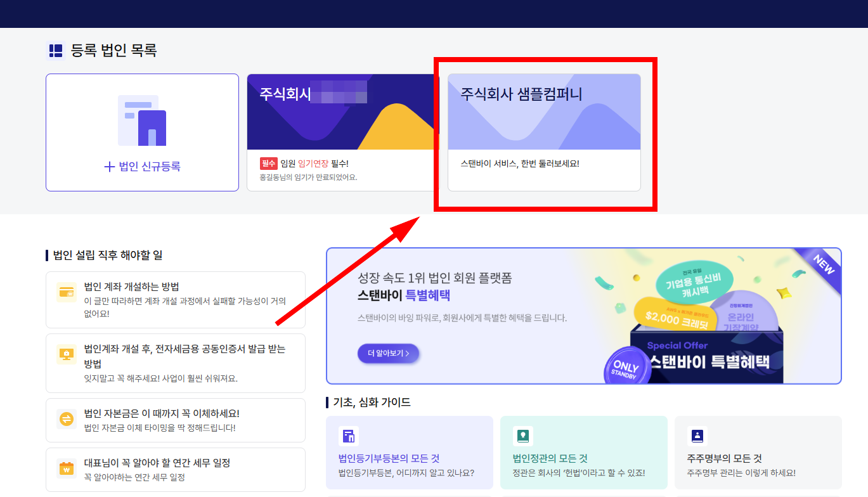Click the grid icon beside 등록 법인 목록
The height and width of the screenshot is (497, 868).
(x=55, y=50)
